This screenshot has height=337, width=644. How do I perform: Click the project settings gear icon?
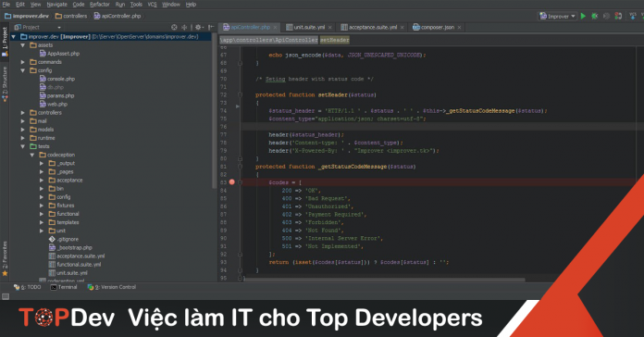[198, 27]
